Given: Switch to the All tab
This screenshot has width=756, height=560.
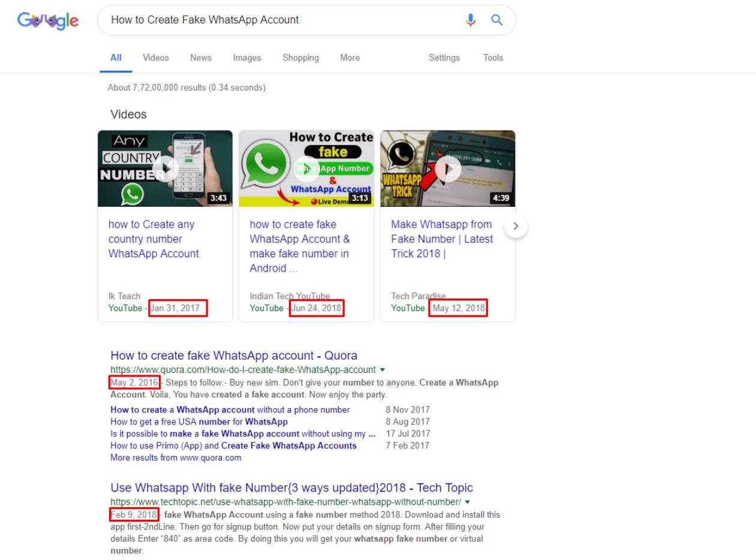Looking at the screenshot, I should [116, 58].
